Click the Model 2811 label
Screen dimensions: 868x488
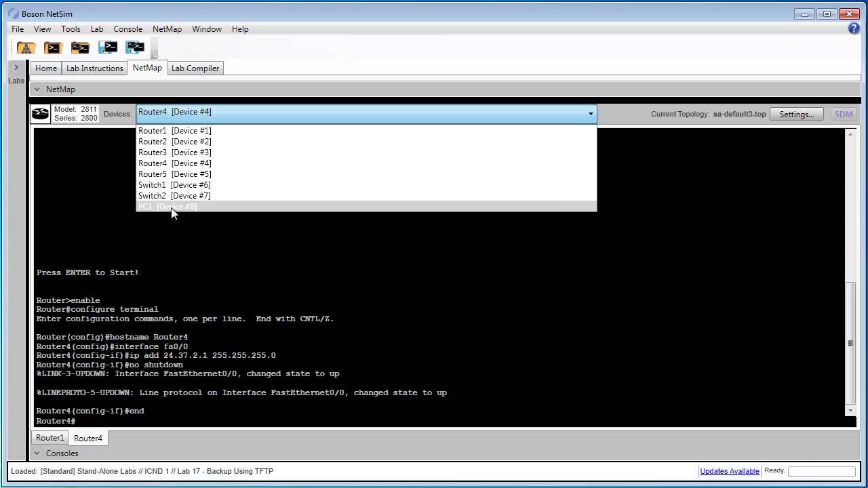(x=76, y=109)
